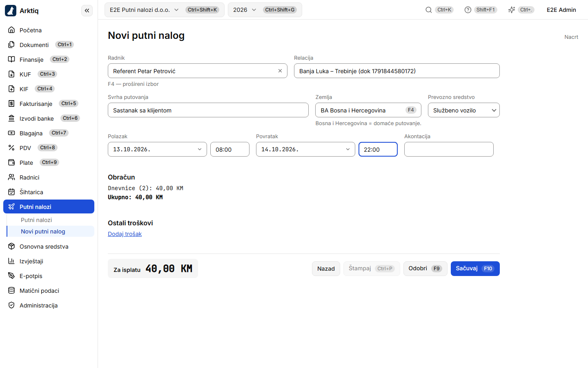Go to Finansije section
Screen dimensions: 588x368
[x=49, y=60]
